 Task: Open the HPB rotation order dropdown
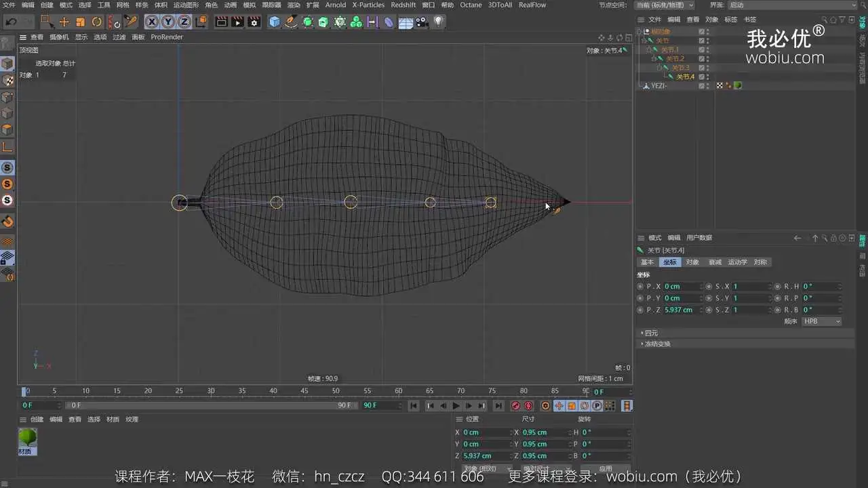821,321
